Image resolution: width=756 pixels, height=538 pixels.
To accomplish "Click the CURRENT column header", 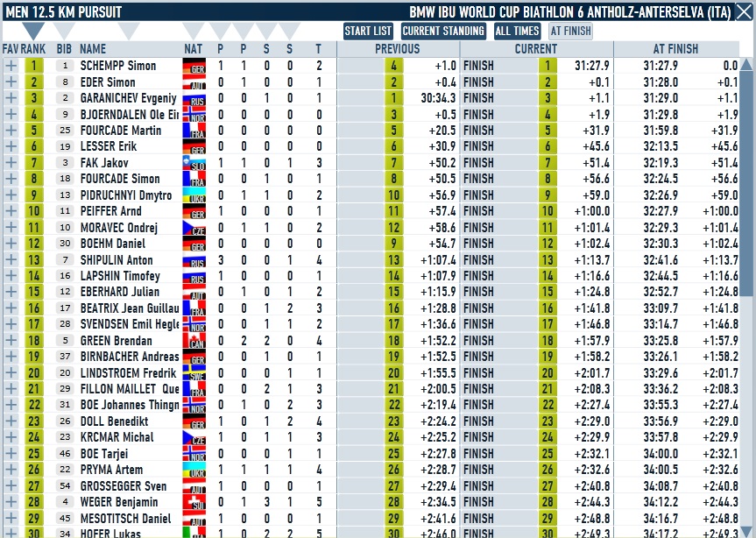I will pyautogui.click(x=536, y=49).
